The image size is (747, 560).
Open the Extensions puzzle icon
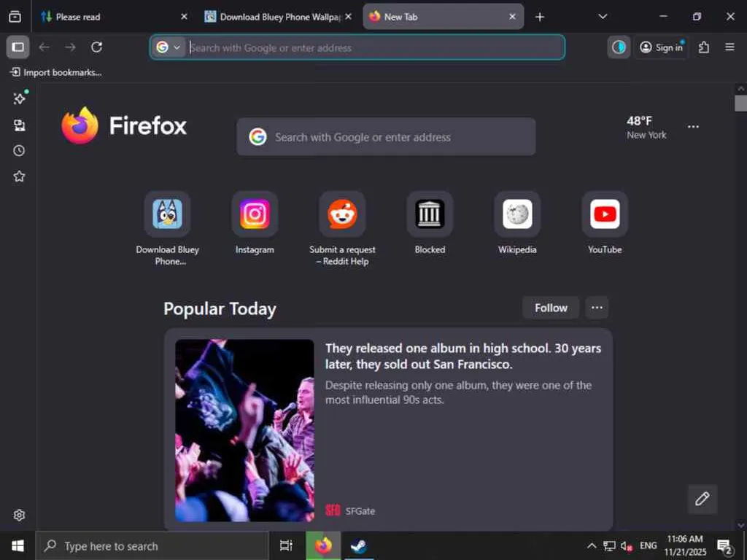(x=704, y=47)
